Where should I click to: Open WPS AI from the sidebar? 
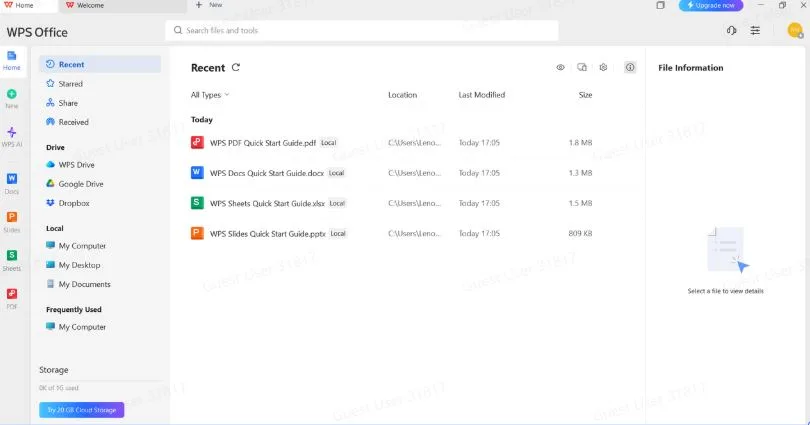coord(11,137)
